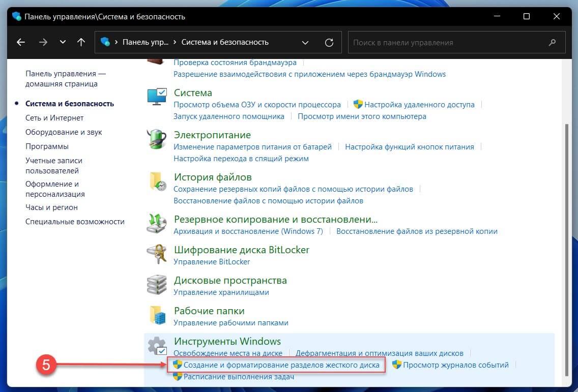Refresh the Control Panel page

click(x=329, y=43)
